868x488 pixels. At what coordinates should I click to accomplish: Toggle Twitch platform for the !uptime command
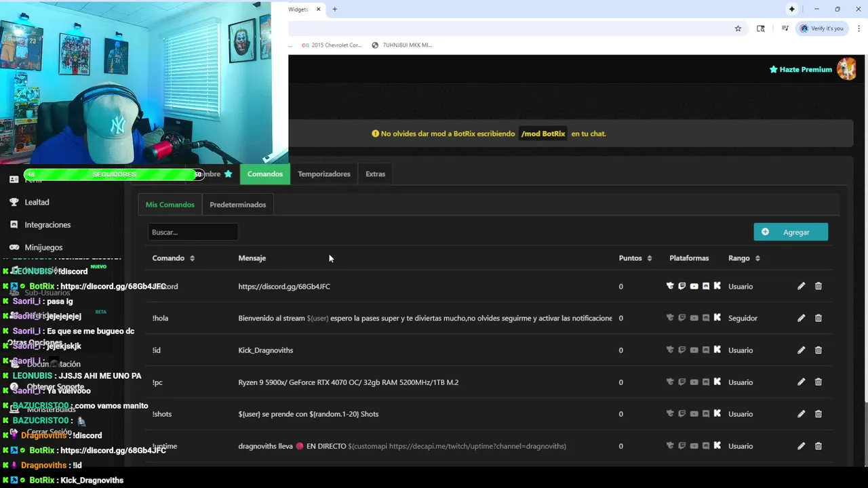click(682, 446)
